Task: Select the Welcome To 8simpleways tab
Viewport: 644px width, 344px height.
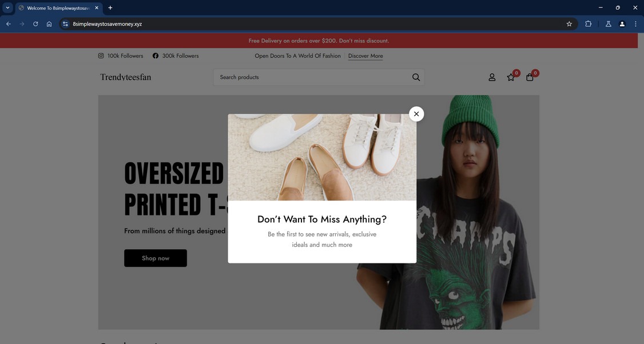Action: tap(58, 8)
